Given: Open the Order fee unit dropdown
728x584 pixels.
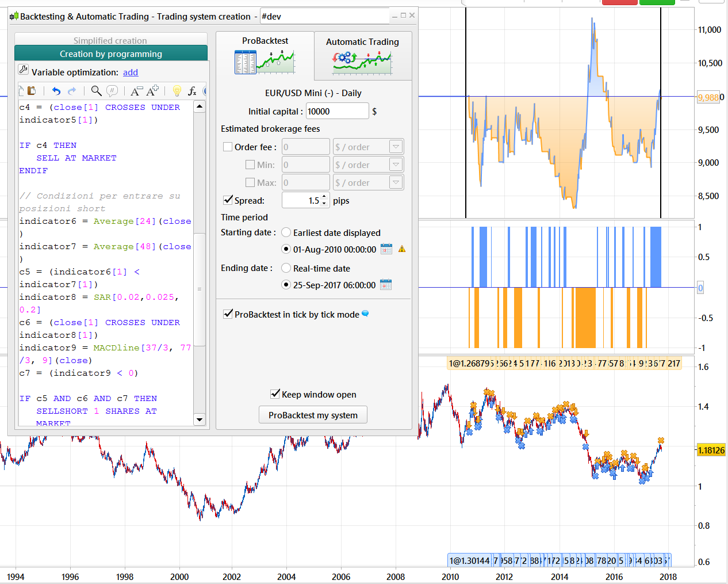Looking at the screenshot, I should (396, 147).
